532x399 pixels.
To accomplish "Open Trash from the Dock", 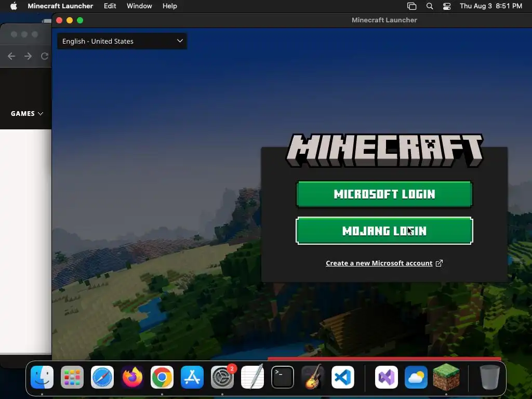I will click(489, 377).
